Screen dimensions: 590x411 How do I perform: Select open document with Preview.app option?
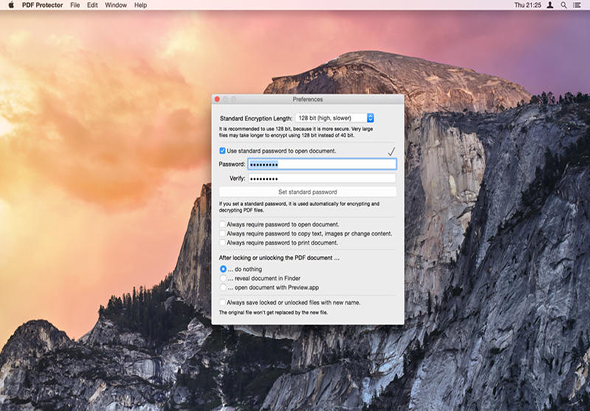[223, 287]
